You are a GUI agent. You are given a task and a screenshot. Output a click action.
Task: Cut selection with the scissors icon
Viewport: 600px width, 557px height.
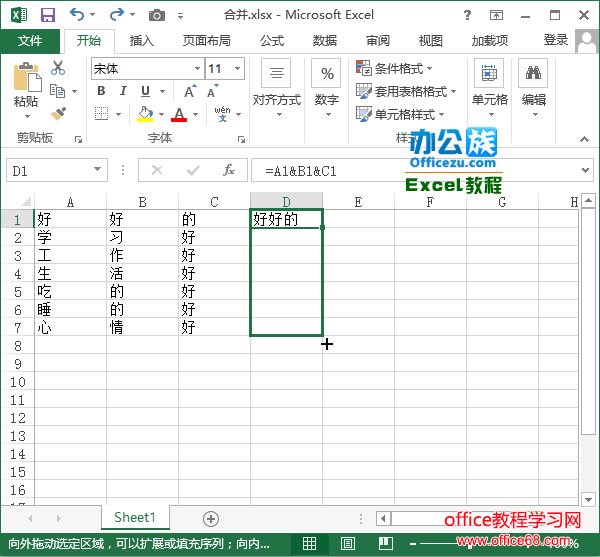pos(58,68)
